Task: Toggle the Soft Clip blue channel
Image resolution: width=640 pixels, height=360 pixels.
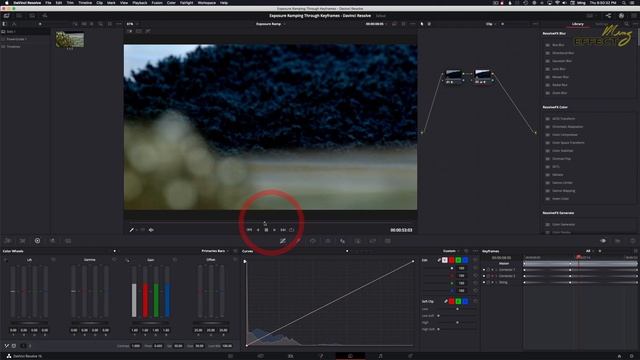Action: click(x=465, y=301)
